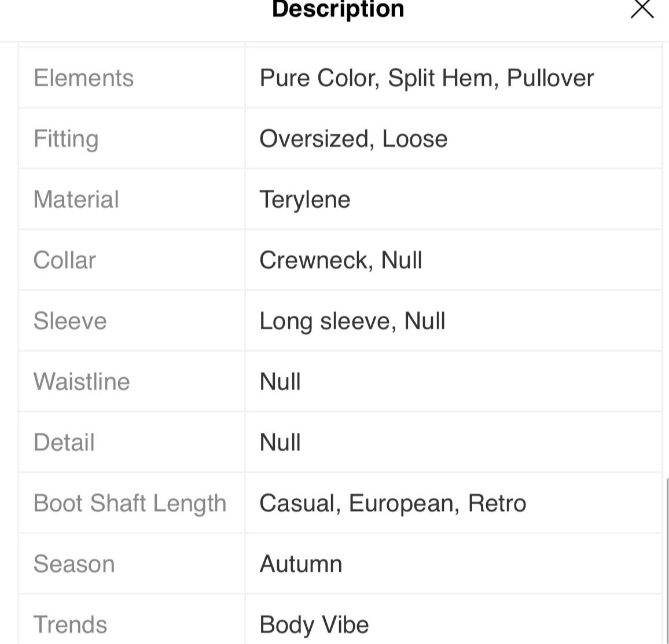Screen dimensions: 669x644
Task: Select the Trends label
Action: point(70,625)
